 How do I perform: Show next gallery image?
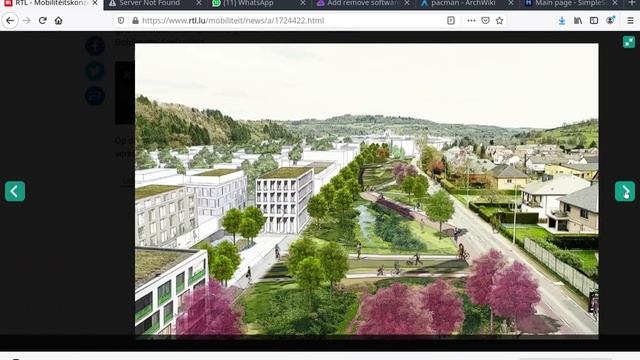pos(625,191)
